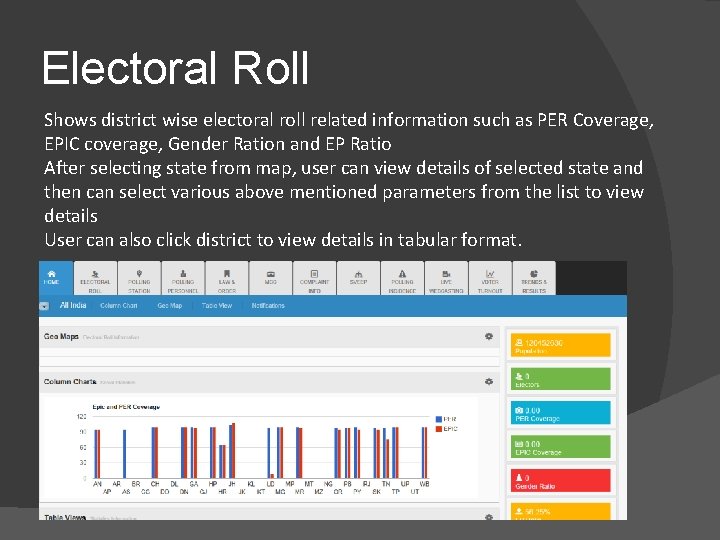Click the Population stat card
Screen dimensions: 720x540
[x=561, y=345]
